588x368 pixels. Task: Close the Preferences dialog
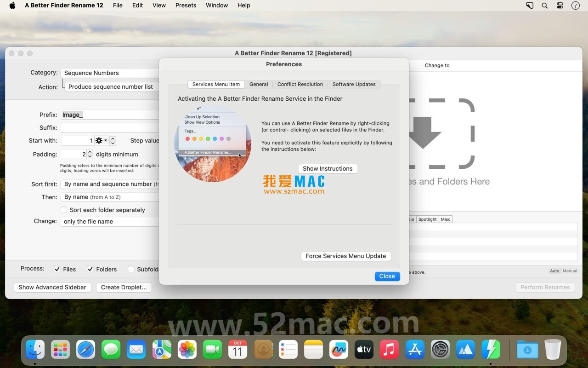(x=387, y=276)
